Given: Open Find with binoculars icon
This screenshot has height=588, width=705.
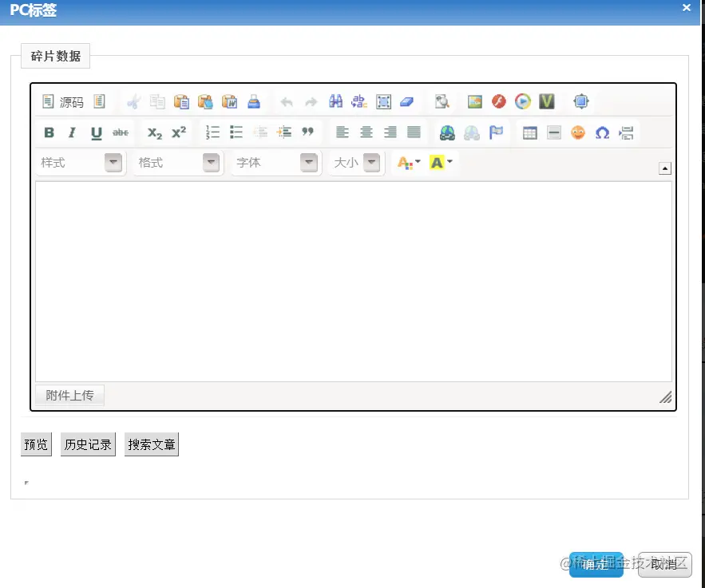Looking at the screenshot, I should click(x=335, y=102).
